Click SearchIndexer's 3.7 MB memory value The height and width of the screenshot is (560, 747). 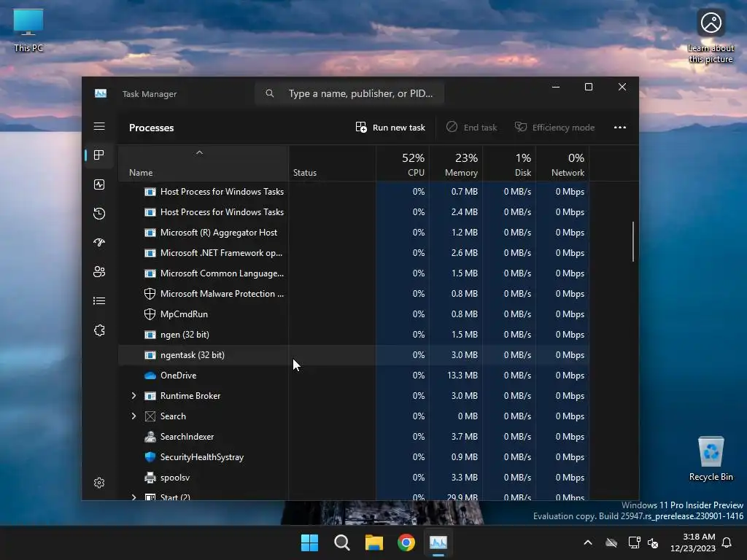[465, 436]
